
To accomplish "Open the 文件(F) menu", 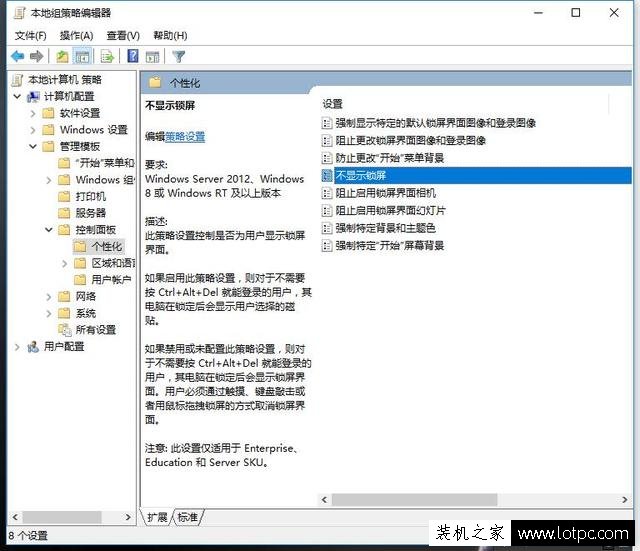I will pyautogui.click(x=31, y=36).
